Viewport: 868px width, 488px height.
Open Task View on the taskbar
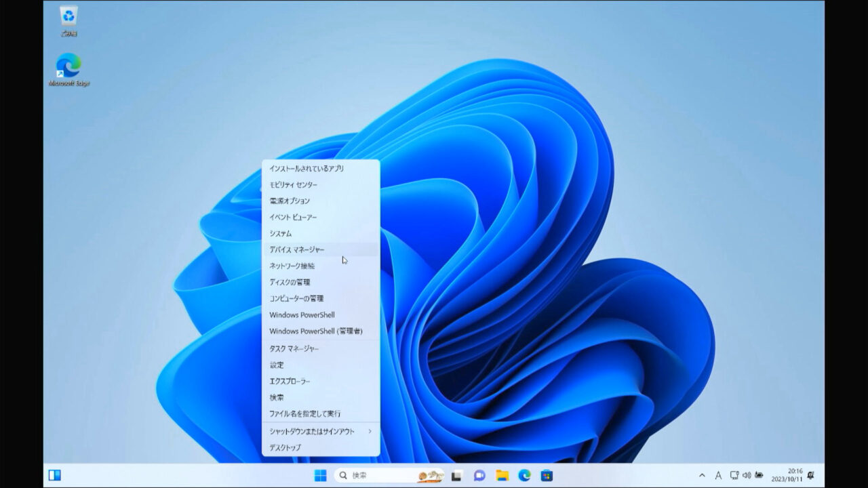[x=457, y=475]
